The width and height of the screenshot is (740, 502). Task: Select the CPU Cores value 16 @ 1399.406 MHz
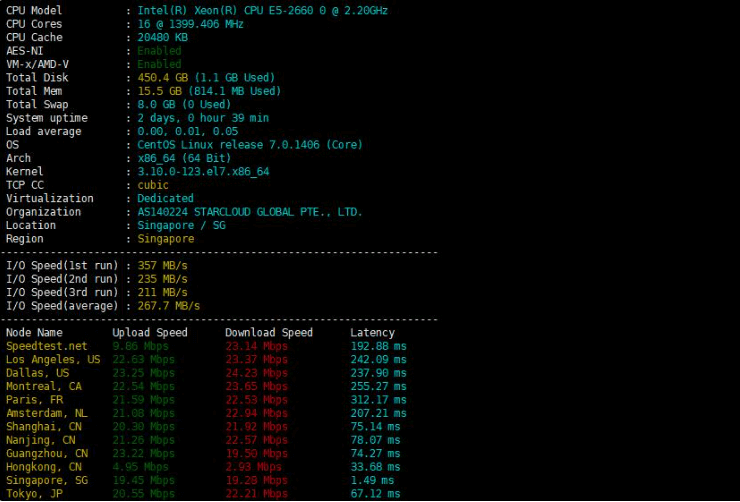pyautogui.click(x=190, y=24)
